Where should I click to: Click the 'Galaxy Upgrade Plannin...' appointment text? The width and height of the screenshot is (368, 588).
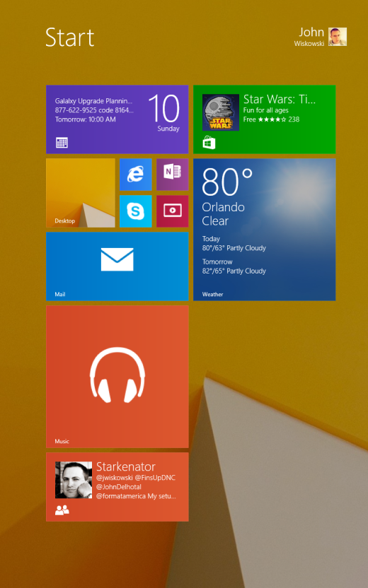pos(93,101)
